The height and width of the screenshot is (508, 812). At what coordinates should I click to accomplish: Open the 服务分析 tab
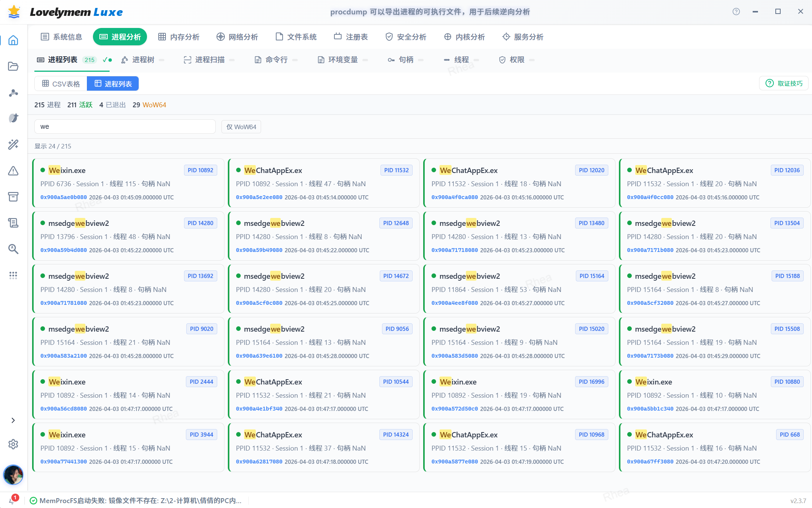[523, 37]
